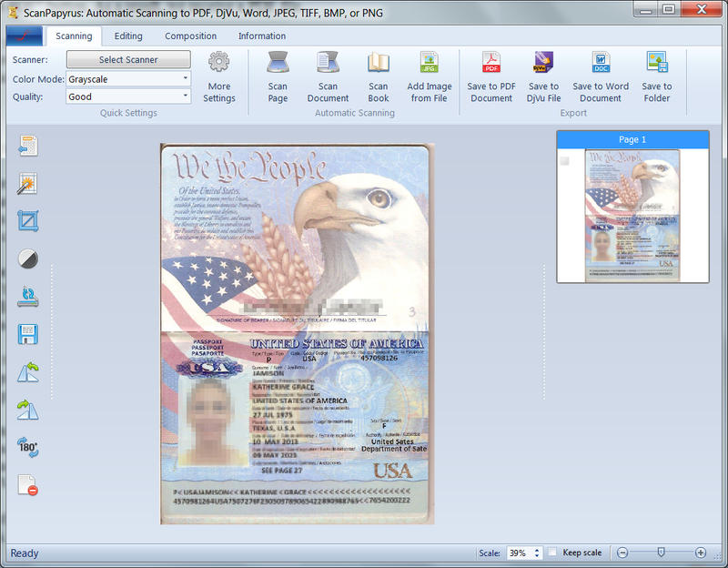Open the blue application menu button
Image resolution: width=728 pixels, height=568 pixels.
(x=25, y=35)
